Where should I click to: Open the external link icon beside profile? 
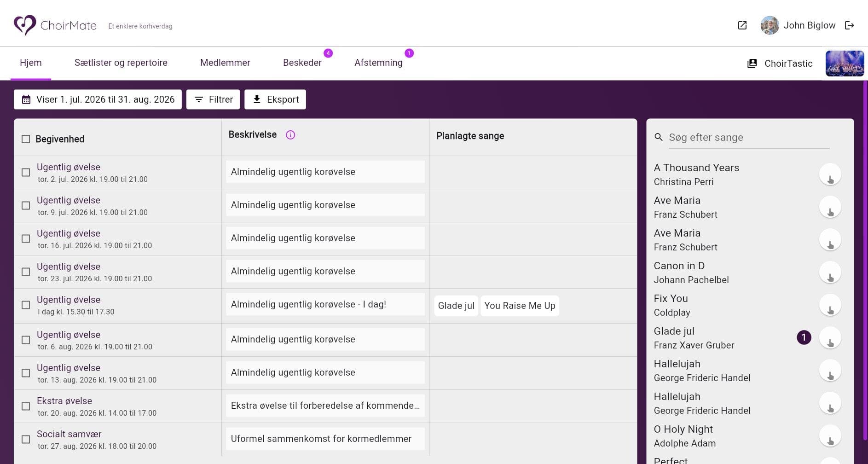(x=742, y=25)
